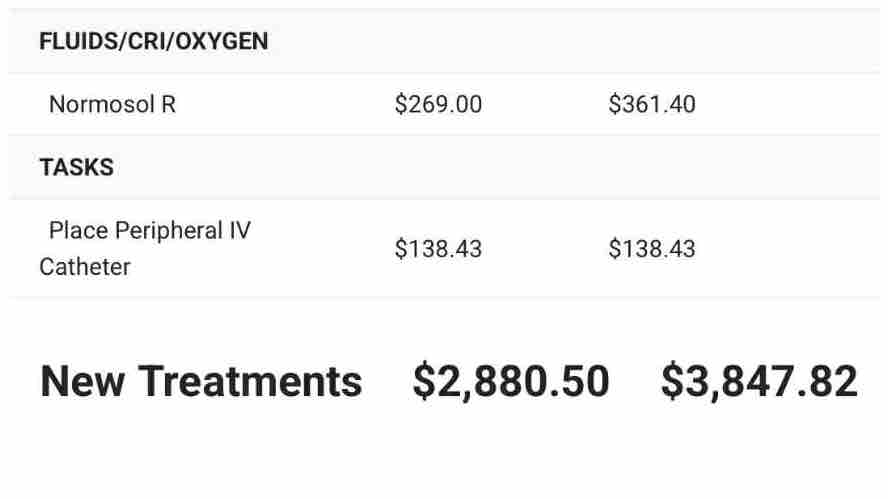Click the FLUIDS/CRI/OXYGEN section header

pos(153,42)
